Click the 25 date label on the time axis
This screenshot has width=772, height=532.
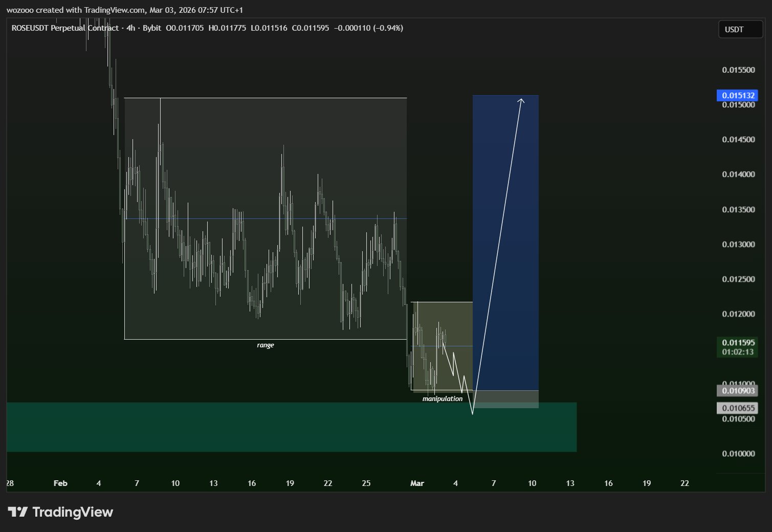click(366, 483)
